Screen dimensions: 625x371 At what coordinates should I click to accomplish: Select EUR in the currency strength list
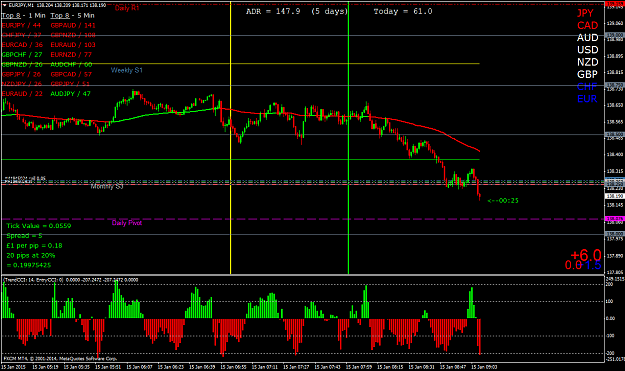click(x=587, y=99)
